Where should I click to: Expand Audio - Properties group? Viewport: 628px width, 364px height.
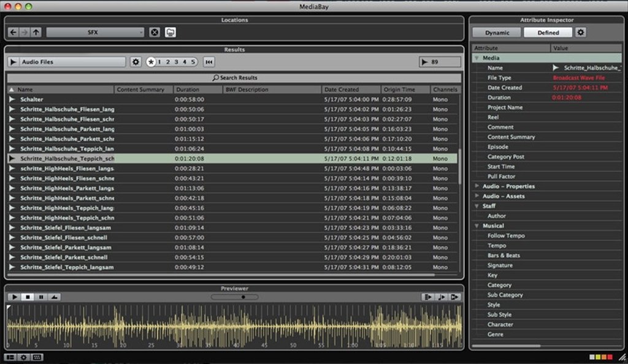coord(477,186)
